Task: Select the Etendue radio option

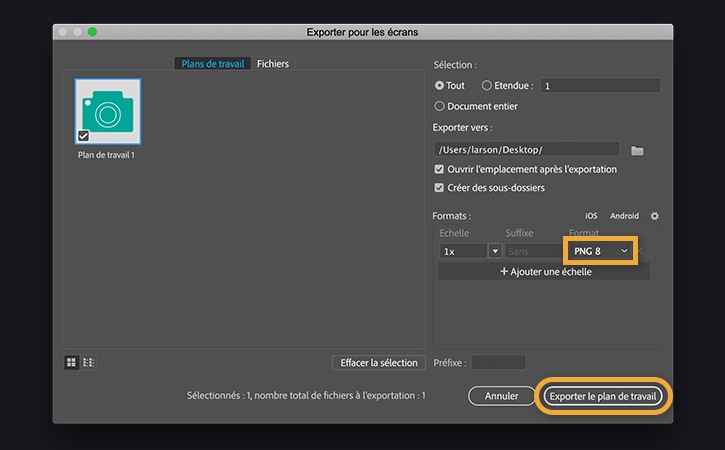Action: (x=487, y=86)
